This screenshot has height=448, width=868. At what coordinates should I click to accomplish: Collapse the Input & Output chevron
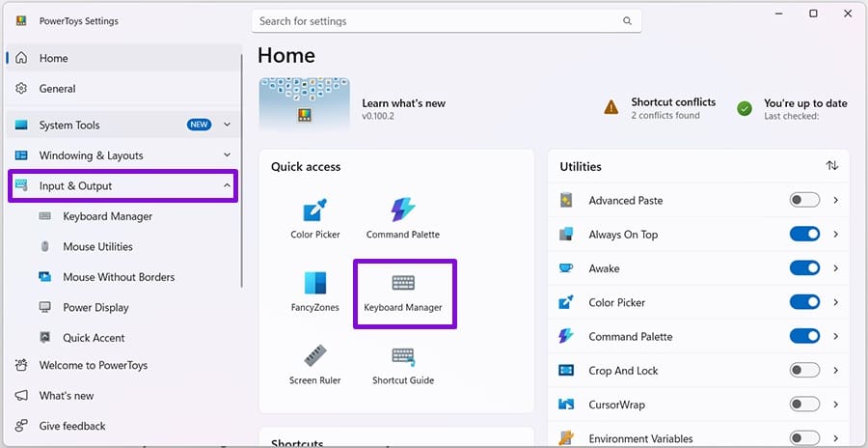(227, 185)
